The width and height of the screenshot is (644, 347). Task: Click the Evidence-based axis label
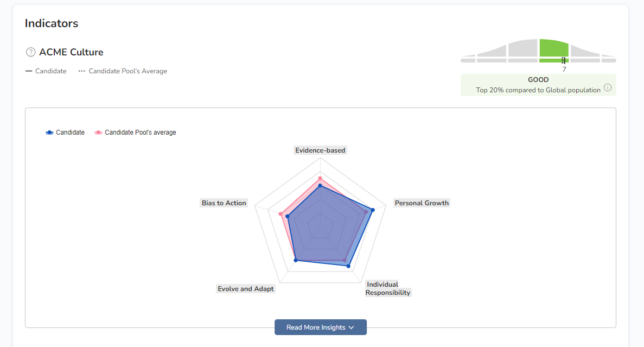pos(320,150)
